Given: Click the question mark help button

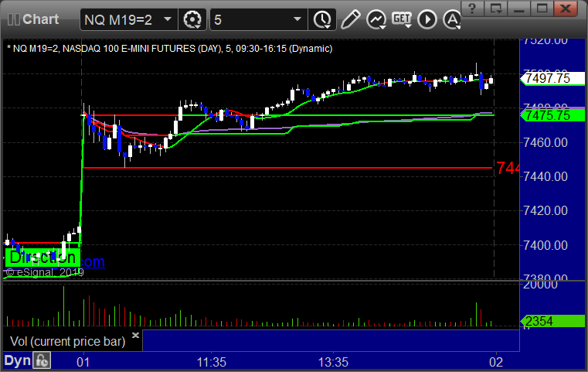Looking at the screenshot, I should [x=472, y=9].
